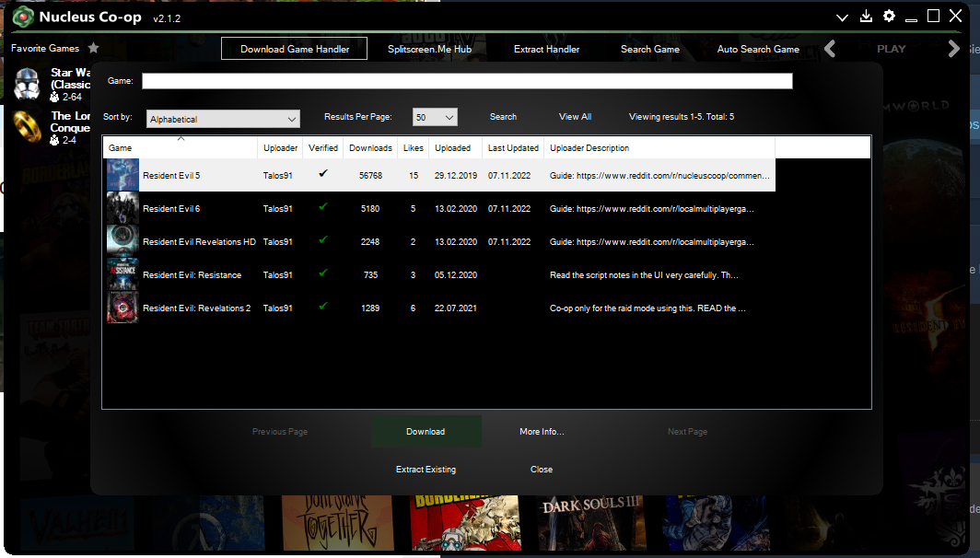
Task: Select the Resident Evil 6 row text
Action: click(171, 209)
